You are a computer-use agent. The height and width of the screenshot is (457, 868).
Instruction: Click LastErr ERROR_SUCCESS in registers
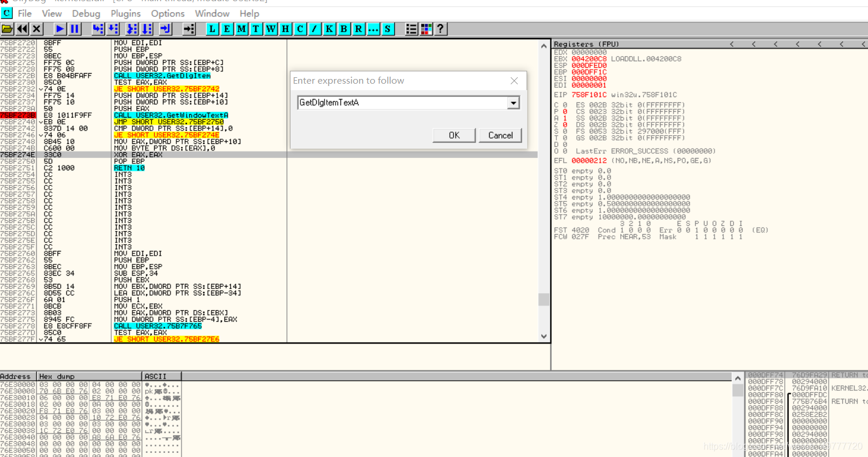click(x=645, y=151)
